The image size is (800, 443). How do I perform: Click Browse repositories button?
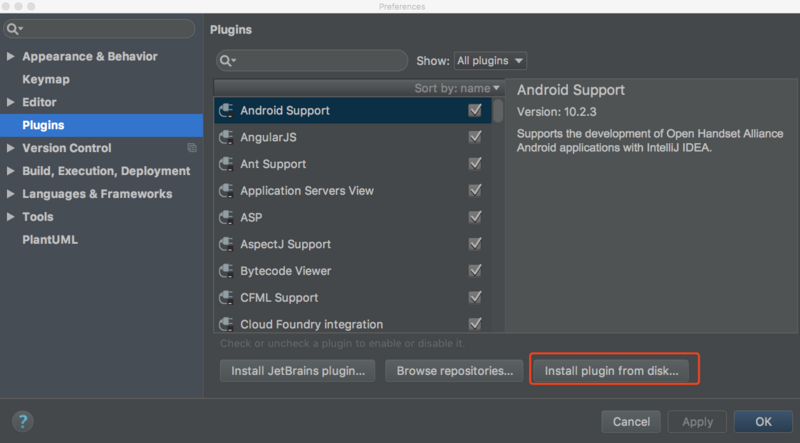click(454, 371)
